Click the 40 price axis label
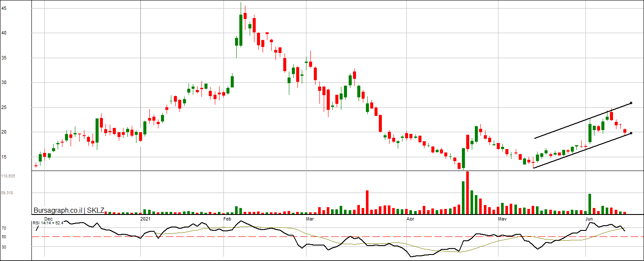Screen dimensions: 644x261 3,33
